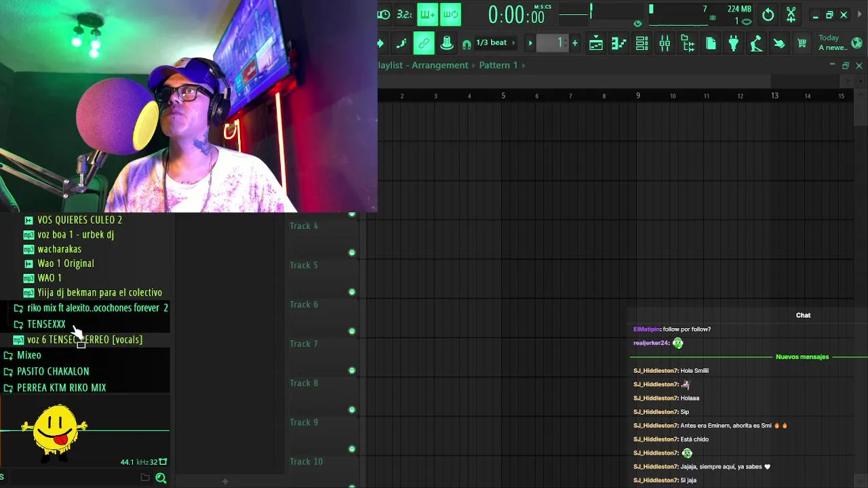Open the pattern selector arrow before the number
This screenshot has width=868, height=488.
530,43
